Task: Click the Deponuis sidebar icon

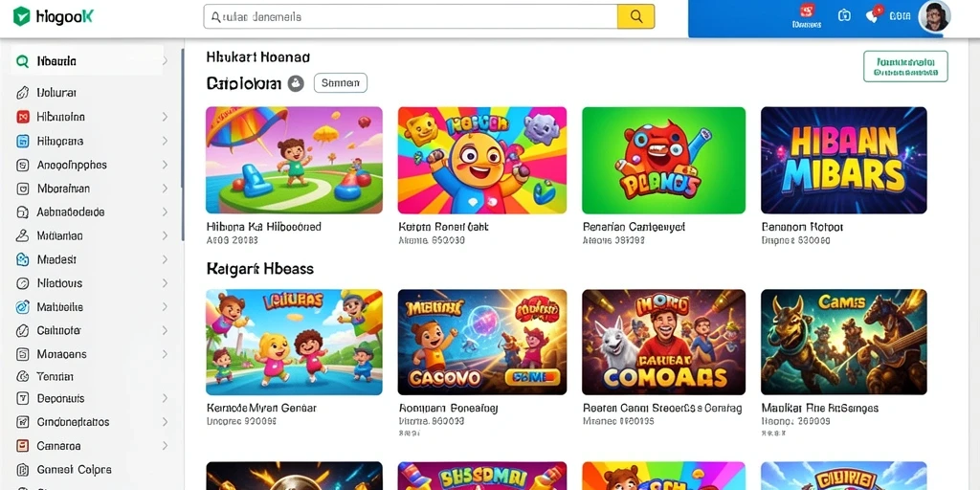Action: [x=23, y=398]
